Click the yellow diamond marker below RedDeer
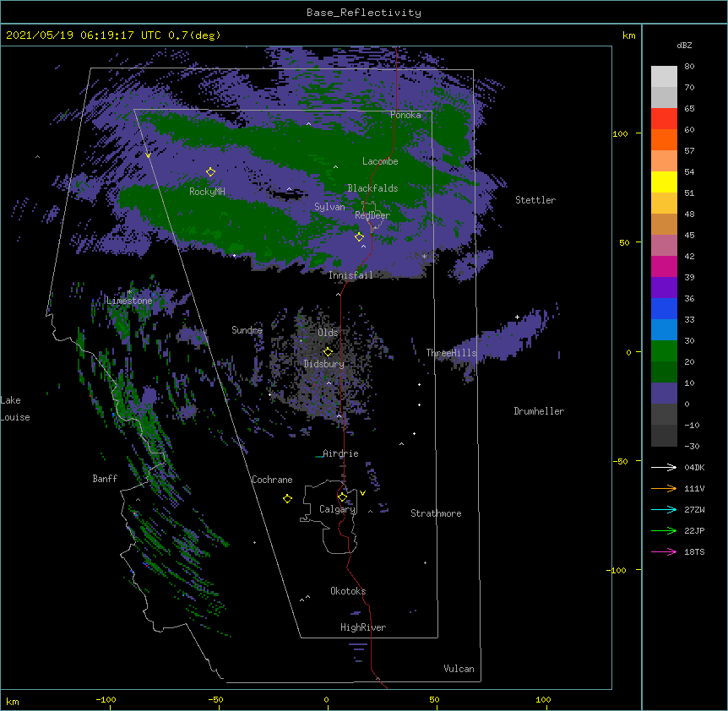 pos(359,236)
